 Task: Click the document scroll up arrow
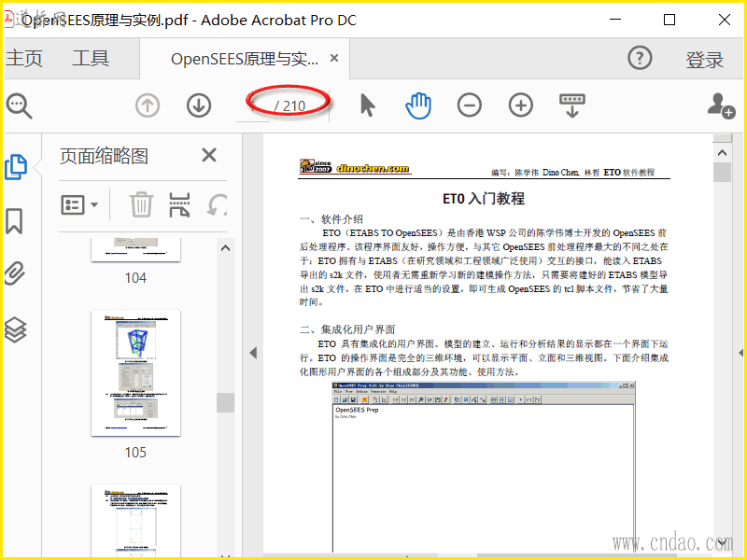click(722, 153)
